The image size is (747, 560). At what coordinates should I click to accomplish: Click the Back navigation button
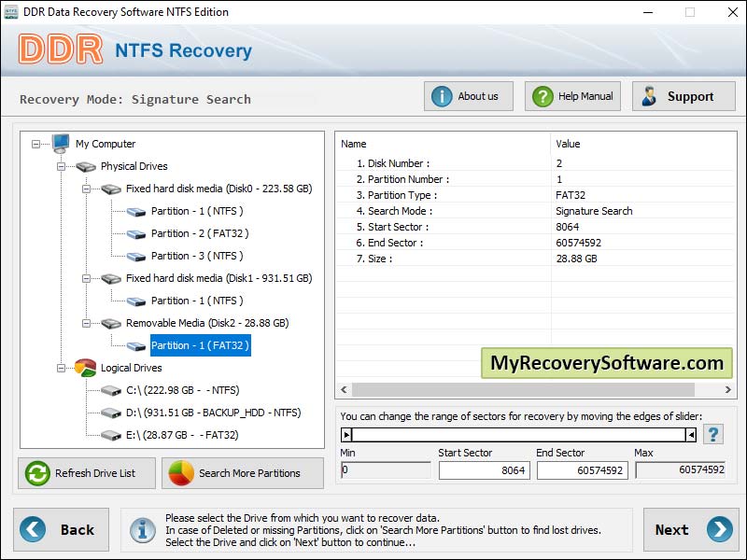[61, 529]
